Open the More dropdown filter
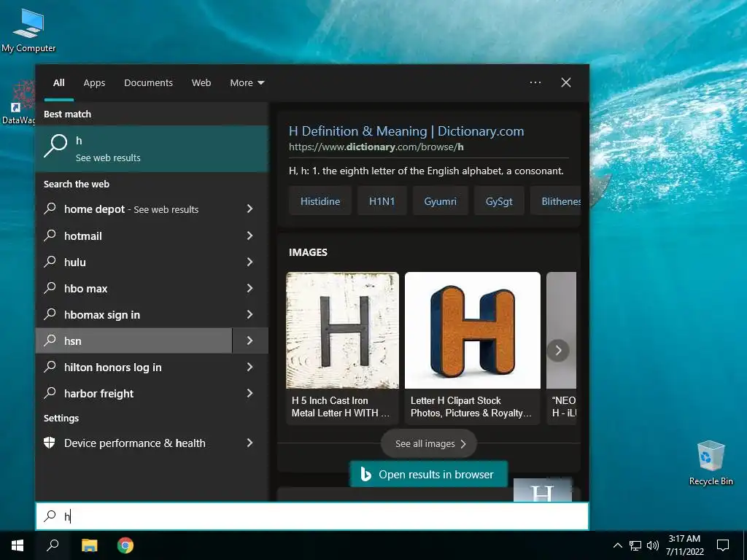 [x=247, y=83]
